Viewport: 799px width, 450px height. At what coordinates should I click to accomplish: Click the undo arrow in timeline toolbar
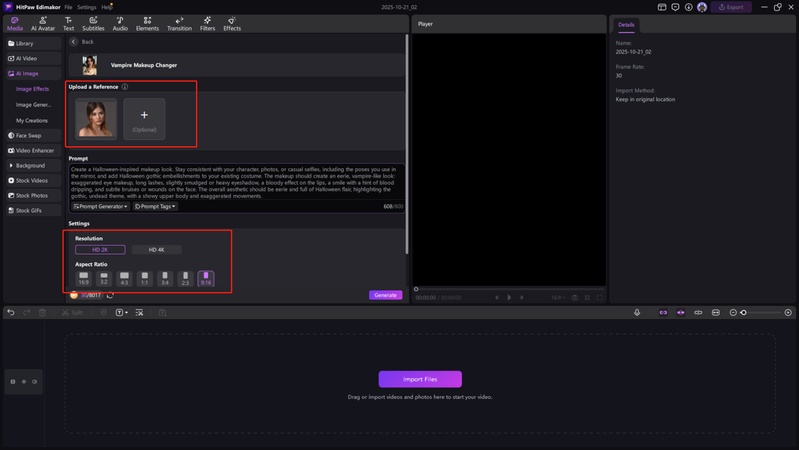click(x=11, y=313)
